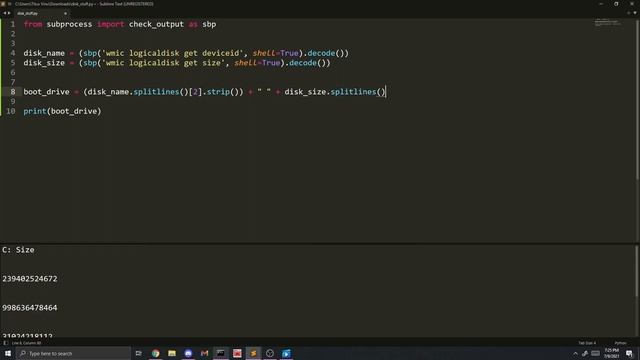The width and height of the screenshot is (640, 360).
Task: Click Line 8, Column status text
Action: (x=27, y=343)
